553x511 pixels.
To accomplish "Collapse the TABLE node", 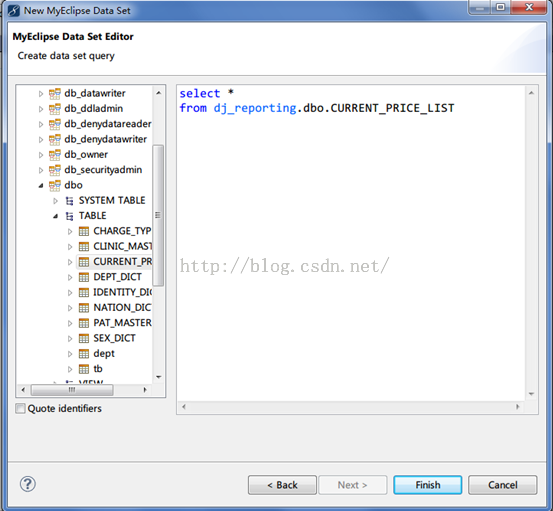I will pos(55,216).
